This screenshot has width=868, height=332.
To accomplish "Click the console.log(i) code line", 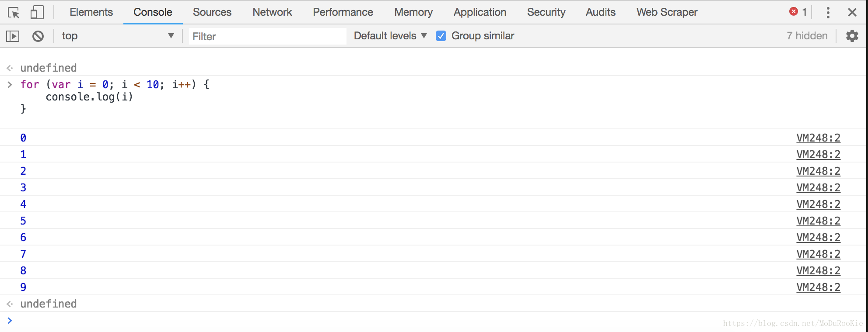I will coord(89,97).
